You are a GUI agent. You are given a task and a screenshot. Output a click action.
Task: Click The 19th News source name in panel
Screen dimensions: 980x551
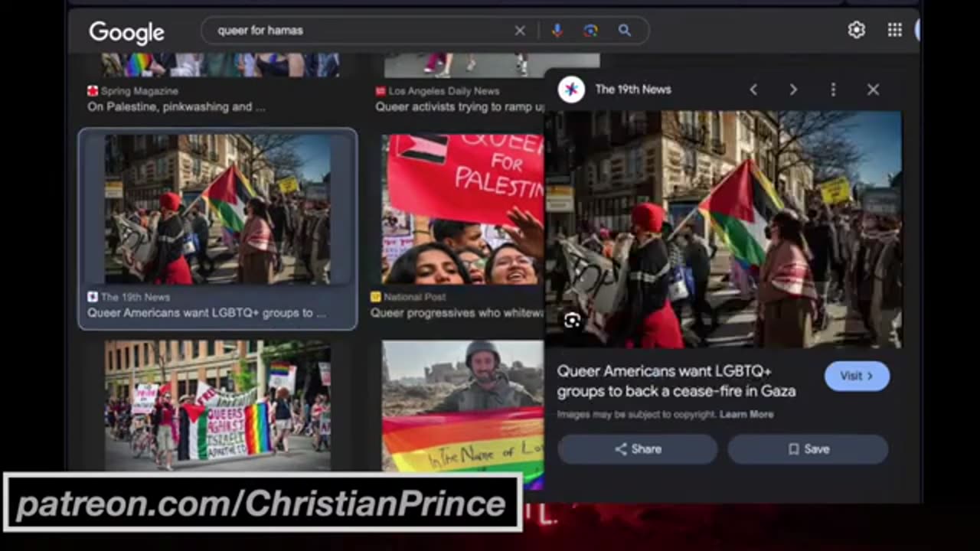(633, 90)
